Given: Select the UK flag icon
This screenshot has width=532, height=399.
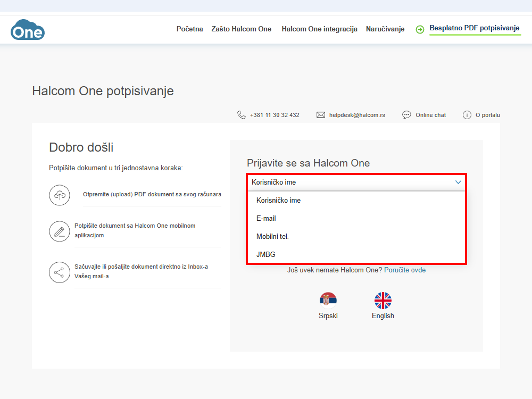Looking at the screenshot, I should click(x=383, y=301).
